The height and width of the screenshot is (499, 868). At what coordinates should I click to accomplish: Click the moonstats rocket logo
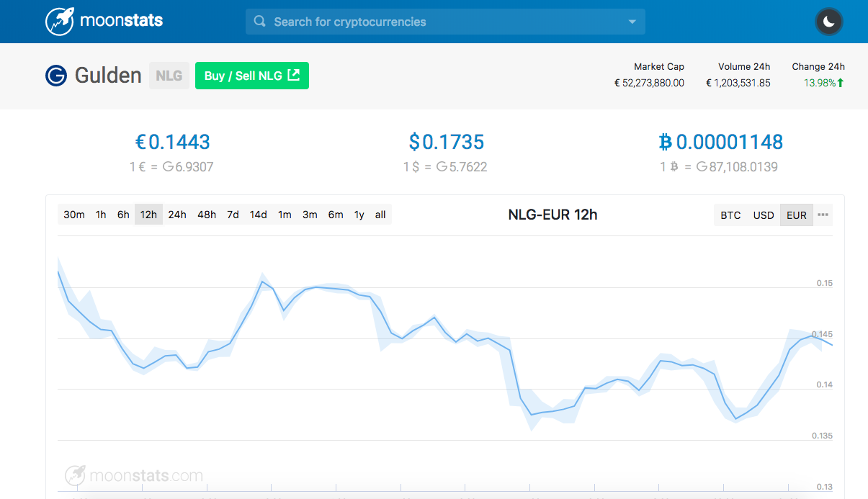click(60, 22)
